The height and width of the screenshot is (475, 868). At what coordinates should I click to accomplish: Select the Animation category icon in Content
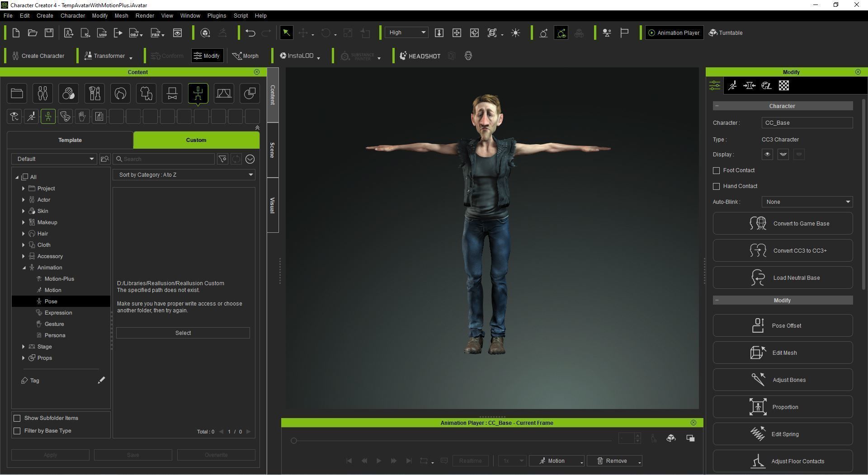(198, 94)
